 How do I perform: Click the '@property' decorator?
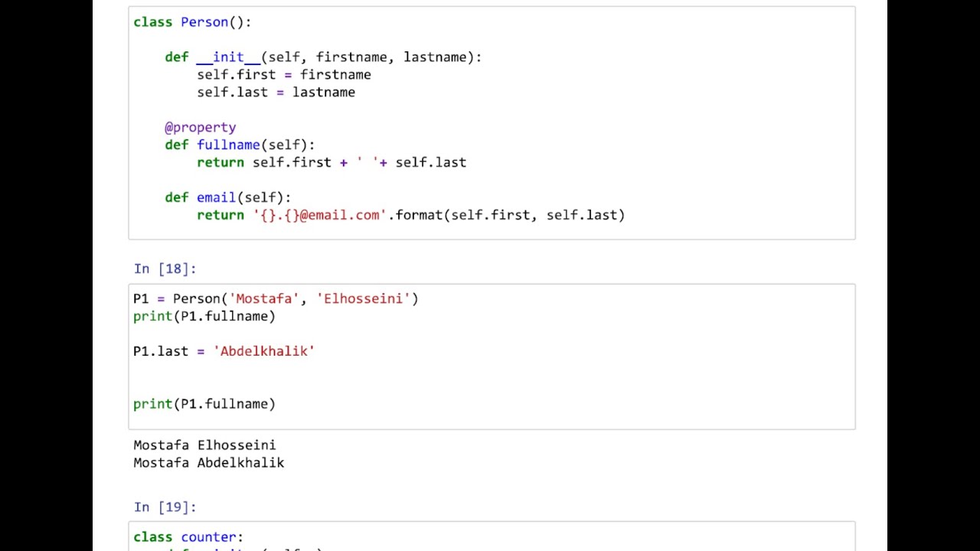pyautogui.click(x=200, y=128)
